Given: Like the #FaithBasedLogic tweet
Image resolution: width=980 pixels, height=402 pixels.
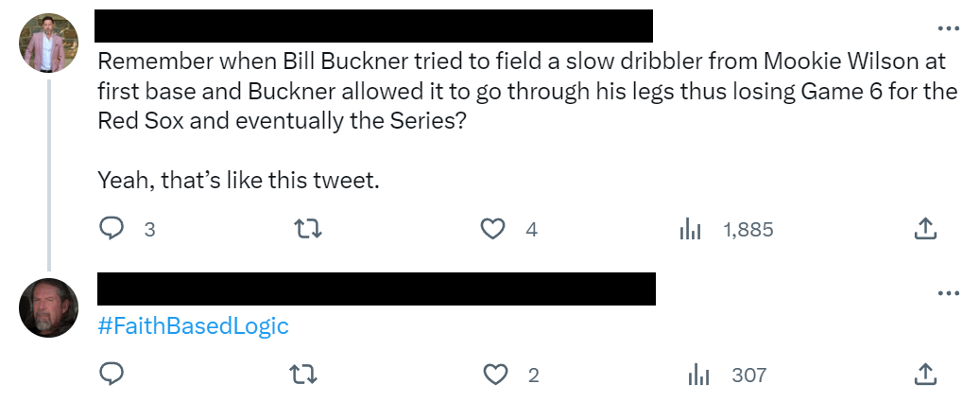Looking at the screenshot, I should tap(495, 376).
